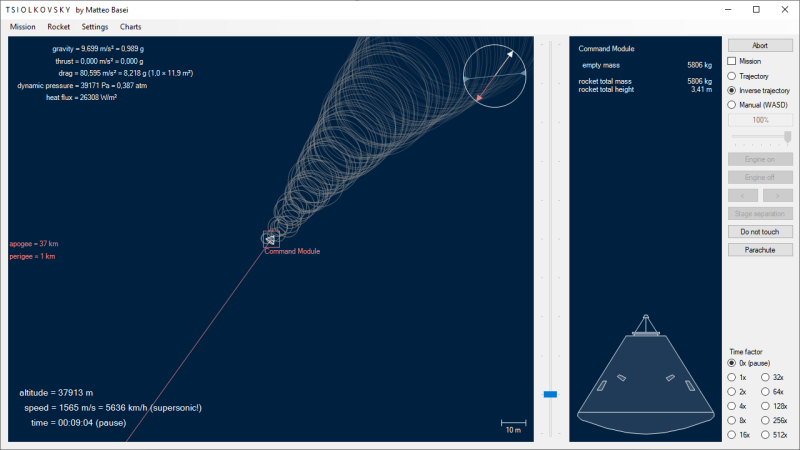This screenshot has width=800, height=450.
Task: Click the right arrow steering button
Action: pos(778,195)
